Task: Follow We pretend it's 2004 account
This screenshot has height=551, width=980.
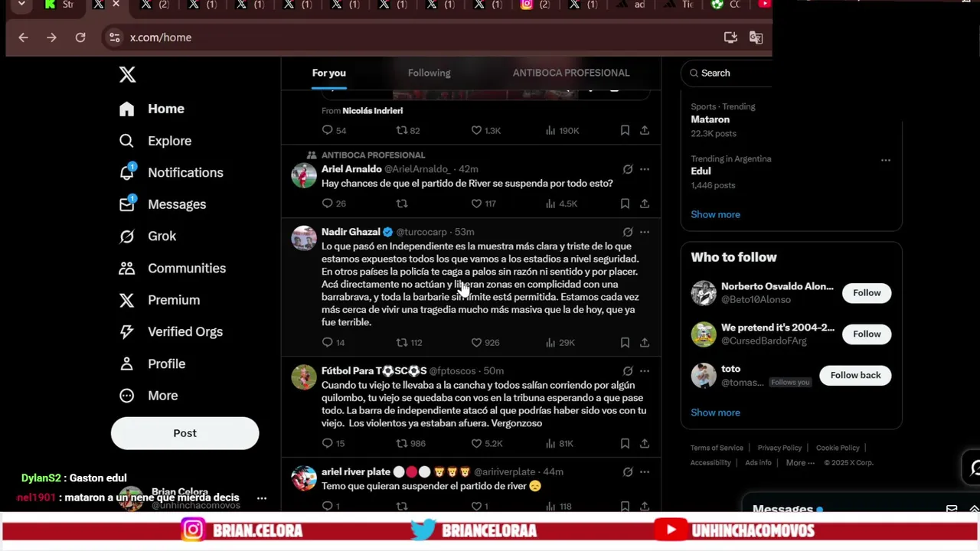Action: [867, 334]
